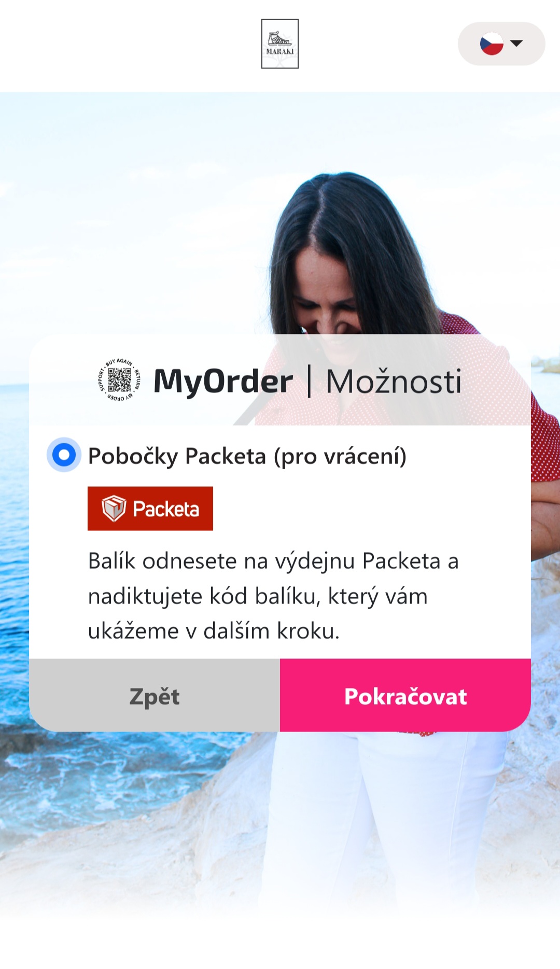Continue with the Pokračovat button
Image resolution: width=560 pixels, height=969 pixels.
(x=405, y=695)
